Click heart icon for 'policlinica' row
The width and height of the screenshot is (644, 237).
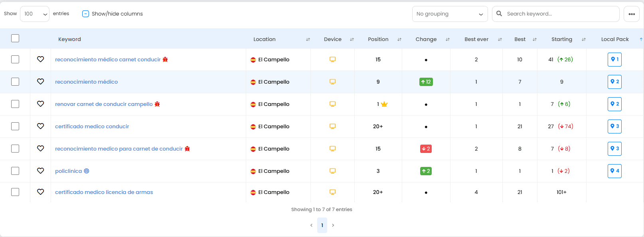pos(40,171)
